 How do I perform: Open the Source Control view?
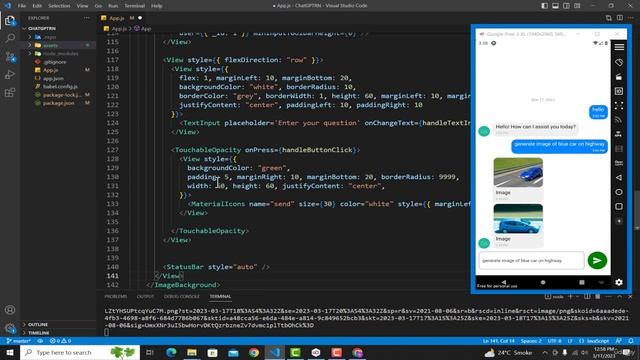10,57
